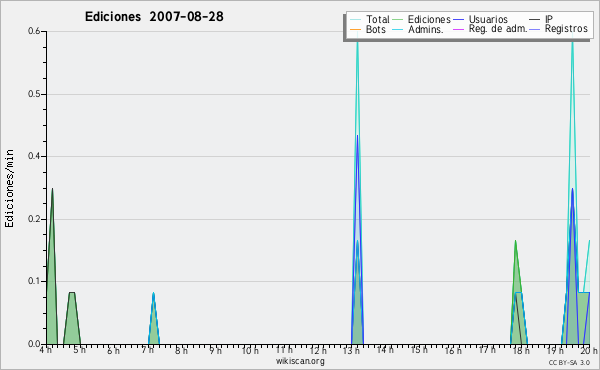Click the '19 h' x-axis label
Image resolution: width=600 pixels, height=370 pixels.
pos(555,350)
